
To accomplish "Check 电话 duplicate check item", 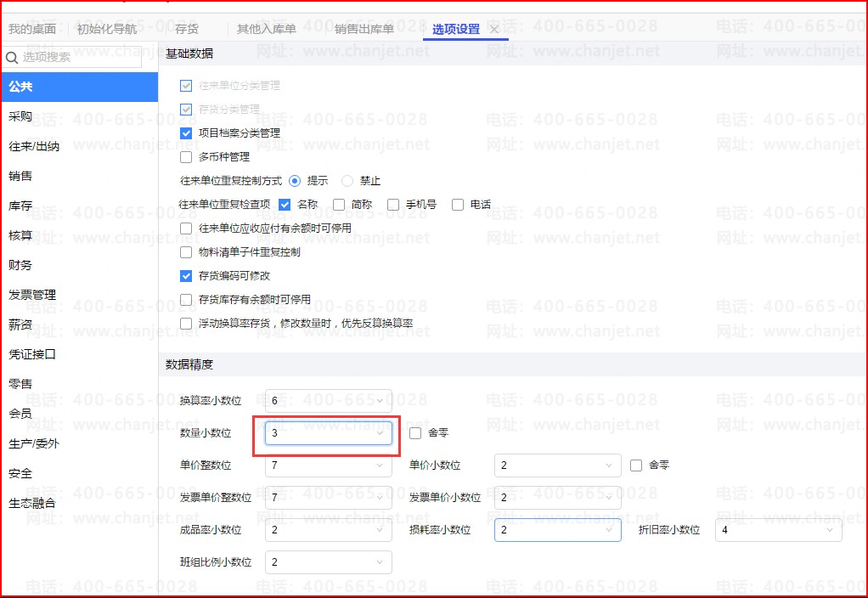I will click(x=457, y=205).
